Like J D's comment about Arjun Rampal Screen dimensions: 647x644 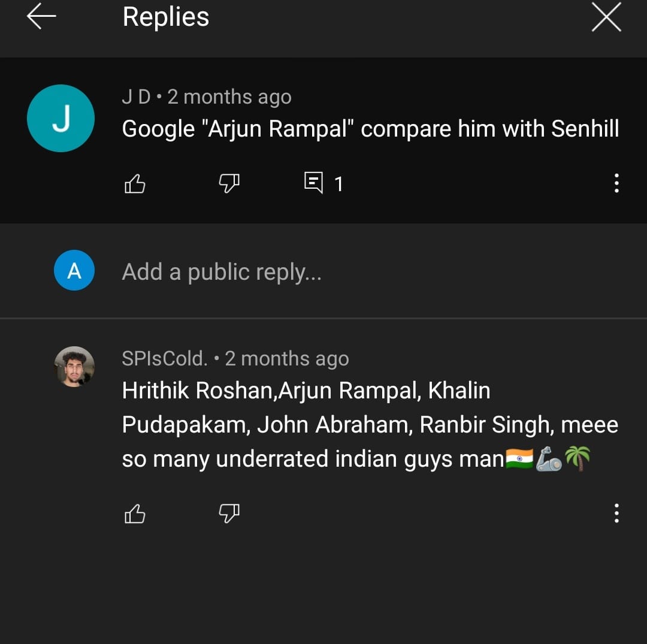coord(135,184)
